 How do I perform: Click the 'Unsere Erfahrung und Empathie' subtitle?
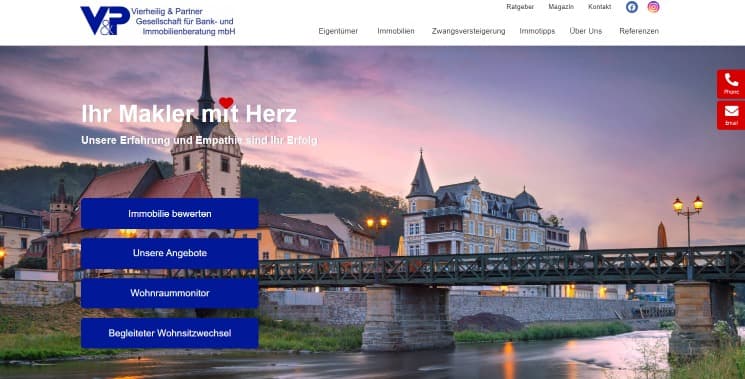coord(199,141)
